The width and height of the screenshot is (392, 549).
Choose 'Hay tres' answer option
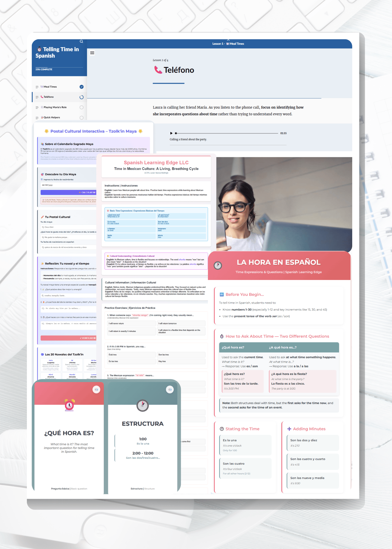pyautogui.click(x=181, y=361)
